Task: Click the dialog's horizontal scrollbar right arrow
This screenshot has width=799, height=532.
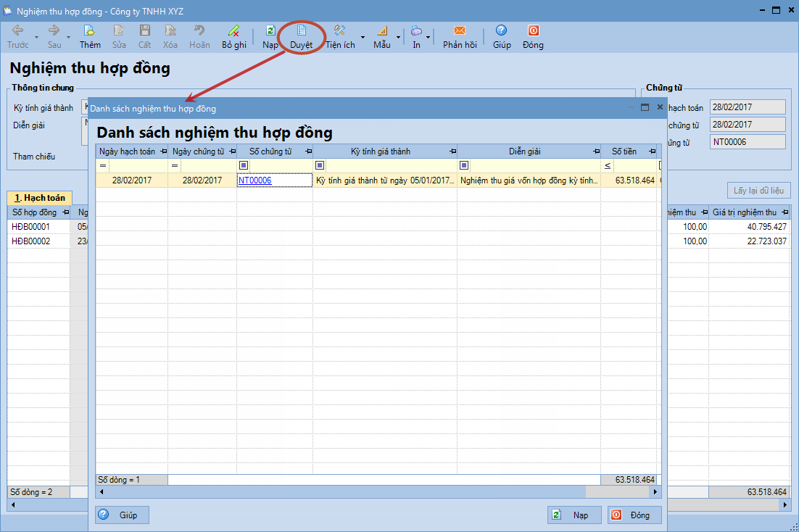Action: (x=656, y=491)
